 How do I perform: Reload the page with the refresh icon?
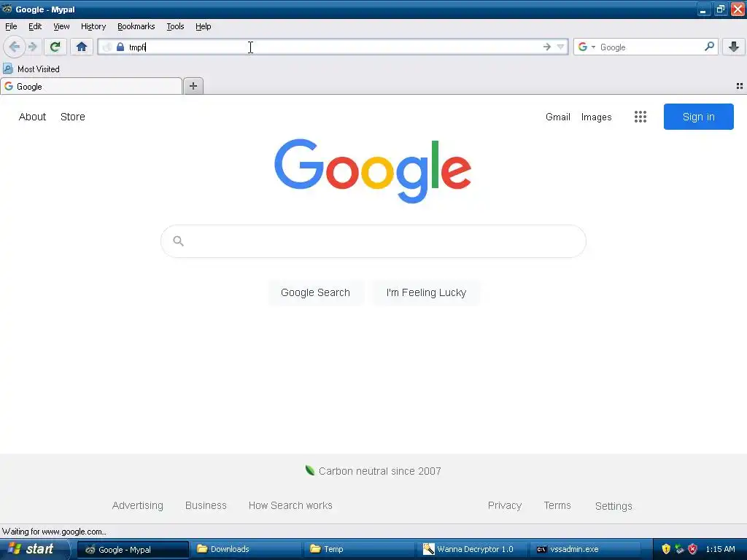click(55, 47)
